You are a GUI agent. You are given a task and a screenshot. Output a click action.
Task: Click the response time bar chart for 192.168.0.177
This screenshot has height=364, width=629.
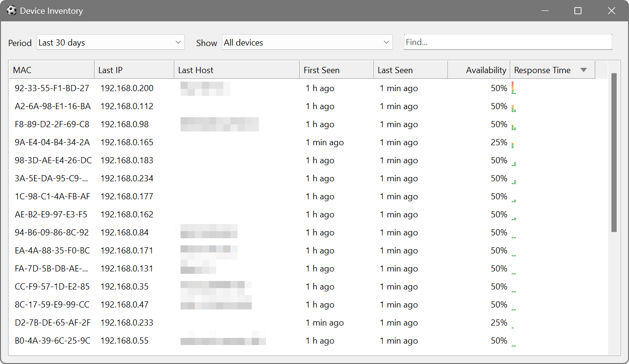(x=514, y=200)
